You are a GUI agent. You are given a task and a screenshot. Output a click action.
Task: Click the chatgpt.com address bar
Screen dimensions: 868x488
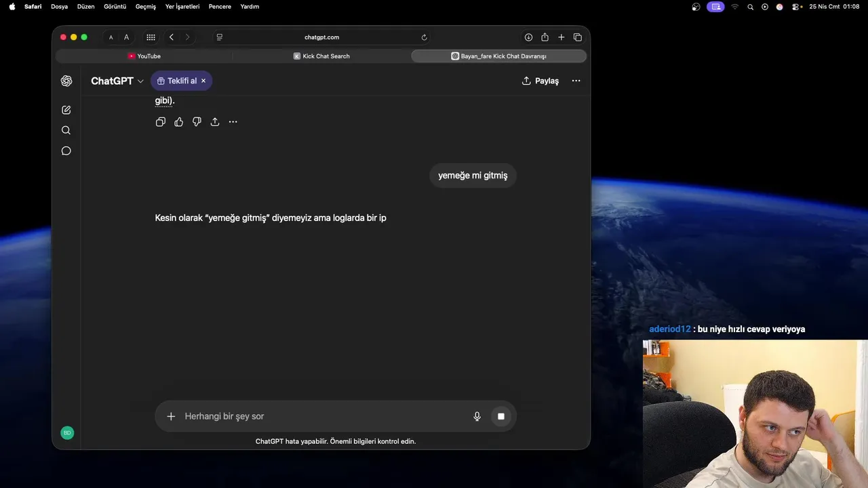coord(322,37)
